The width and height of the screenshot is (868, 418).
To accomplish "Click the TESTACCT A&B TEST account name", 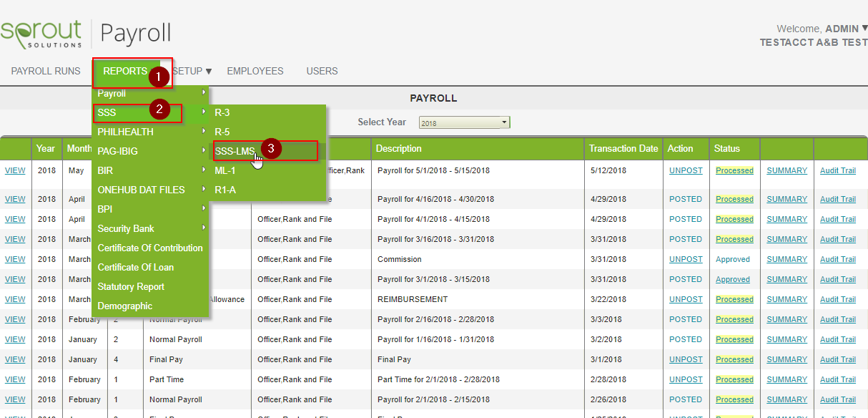I will (814, 42).
